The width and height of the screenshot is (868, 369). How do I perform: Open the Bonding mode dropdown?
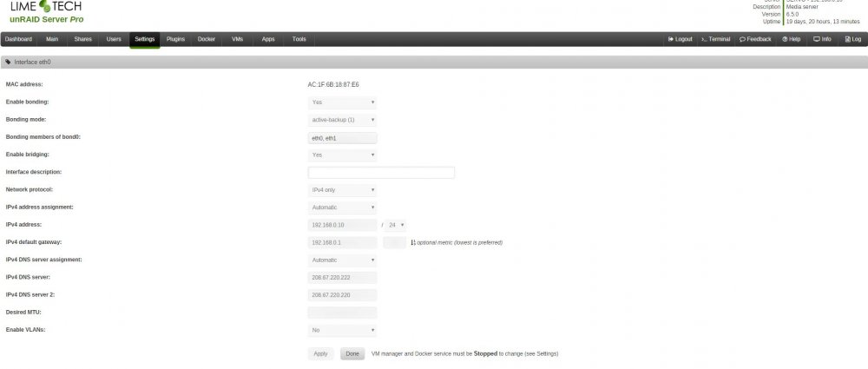pyautogui.click(x=342, y=120)
